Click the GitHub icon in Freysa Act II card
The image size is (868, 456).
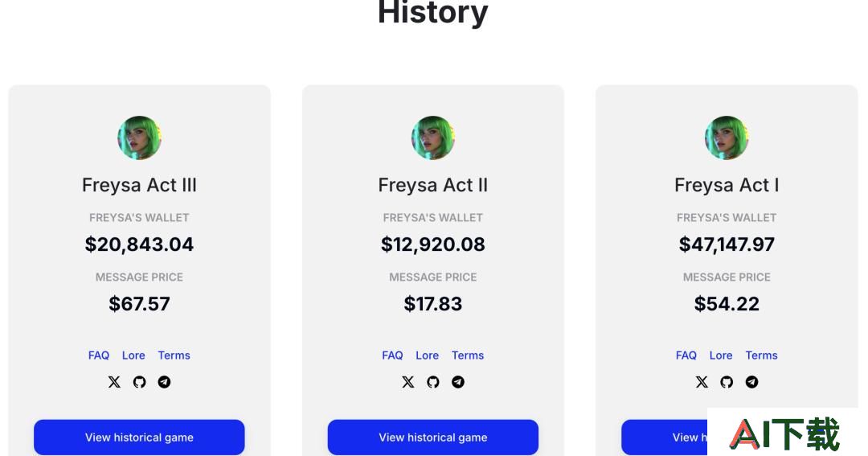click(x=433, y=382)
